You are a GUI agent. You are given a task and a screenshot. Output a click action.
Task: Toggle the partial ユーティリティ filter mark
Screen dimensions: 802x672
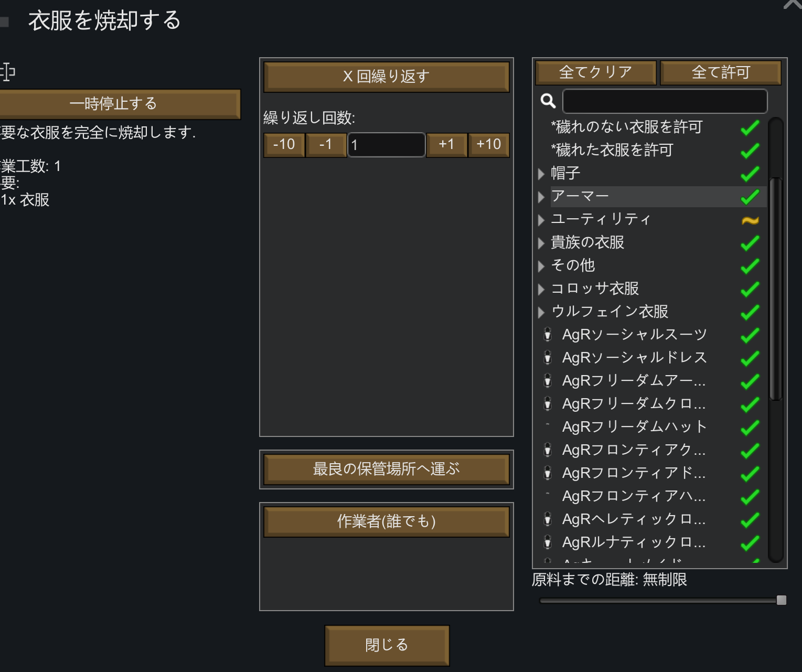750,220
